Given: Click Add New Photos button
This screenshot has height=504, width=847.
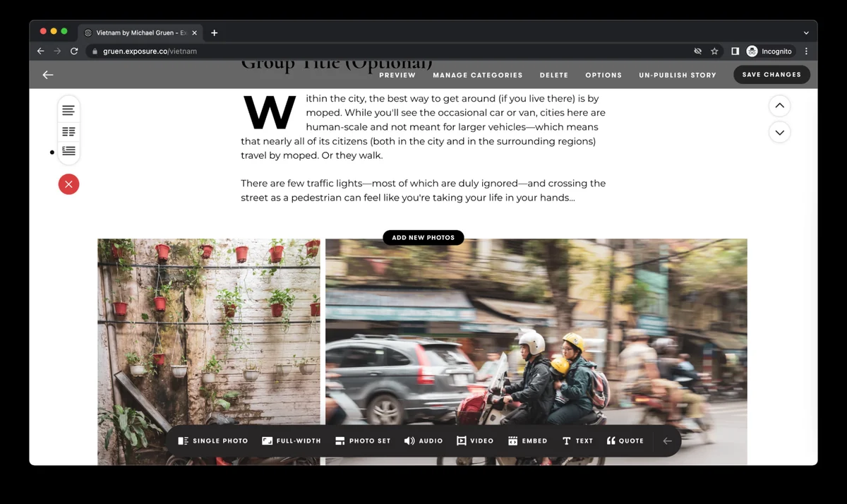Looking at the screenshot, I should 423,238.
